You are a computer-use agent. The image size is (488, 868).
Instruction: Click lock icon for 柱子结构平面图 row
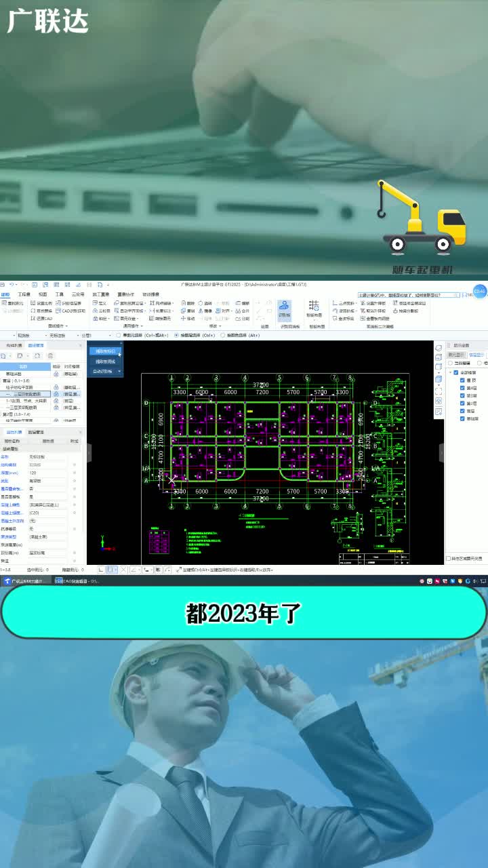[57, 387]
